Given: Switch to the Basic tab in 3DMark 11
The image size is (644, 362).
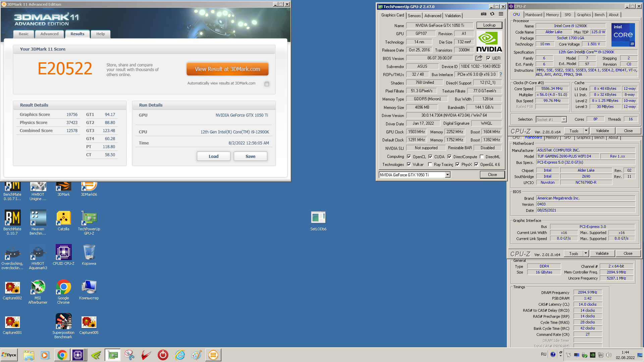Looking at the screenshot, I should point(23,34).
